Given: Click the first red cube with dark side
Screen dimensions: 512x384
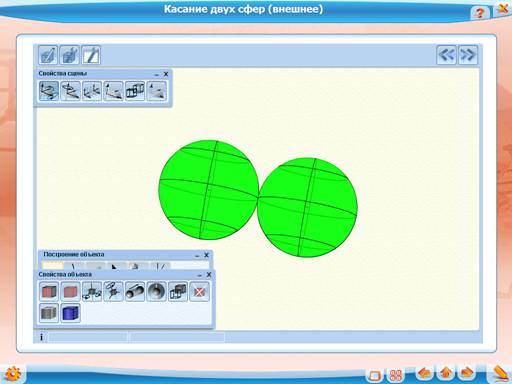Looking at the screenshot, I should (x=49, y=292).
